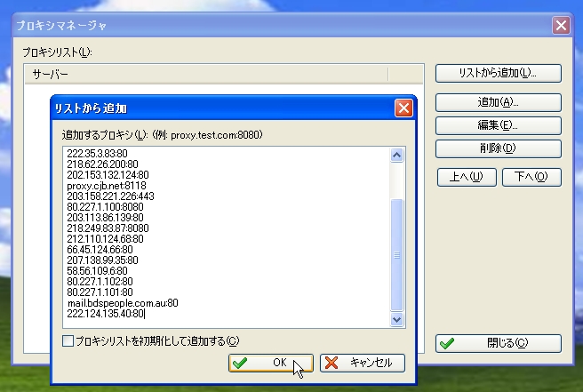The height and width of the screenshot is (392, 583).
Task: Click the line 203.158.221.226:443
Action: [110, 196]
